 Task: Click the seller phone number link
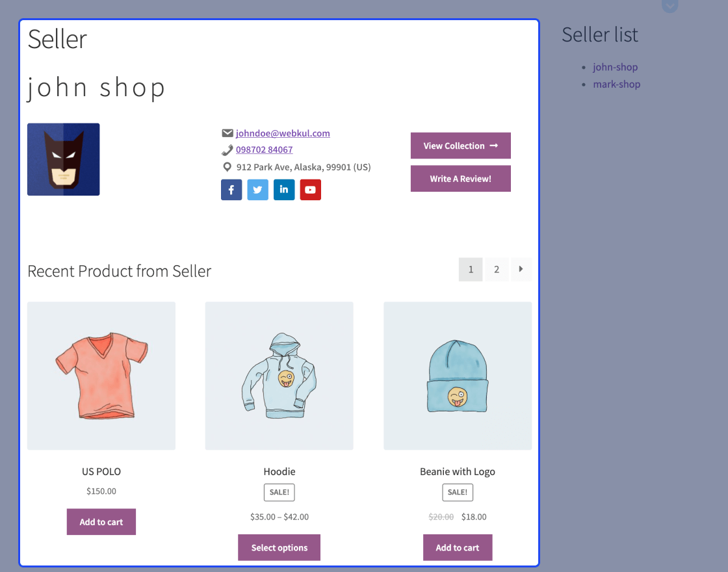tap(264, 149)
